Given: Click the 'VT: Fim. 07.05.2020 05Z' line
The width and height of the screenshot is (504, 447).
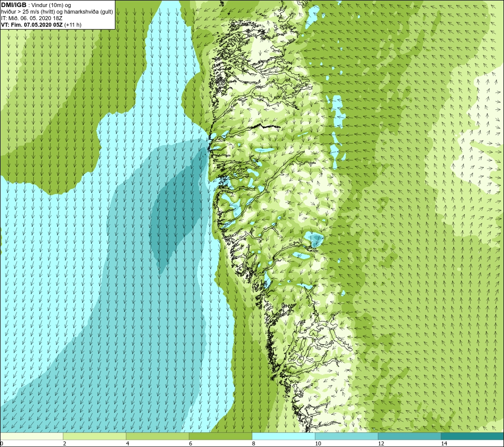Looking at the screenshot, I should [32, 25].
